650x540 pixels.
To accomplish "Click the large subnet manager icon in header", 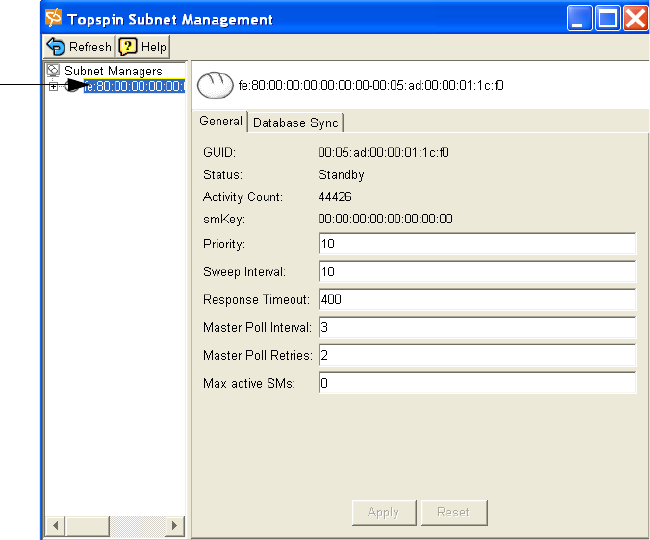I will click(214, 86).
